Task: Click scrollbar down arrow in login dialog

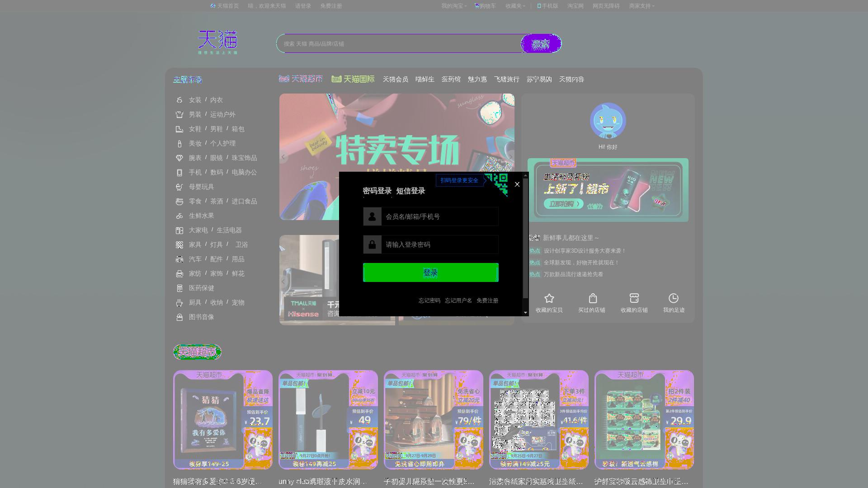Action: (525, 312)
